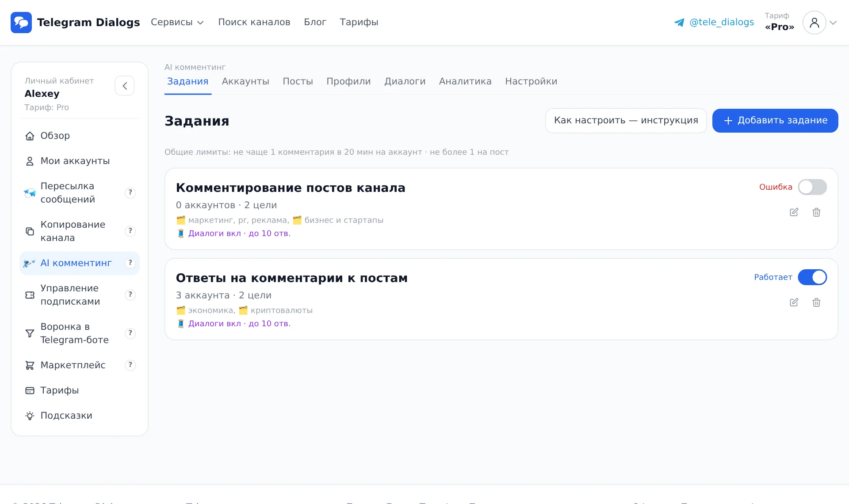The width and height of the screenshot is (849, 504).
Task: Open help for Маркетплейс
Action: [x=130, y=365]
